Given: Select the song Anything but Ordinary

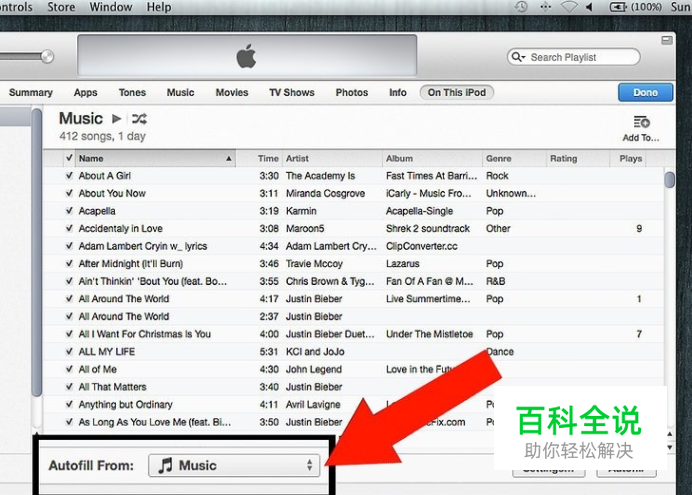Looking at the screenshot, I should coord(125,405).
